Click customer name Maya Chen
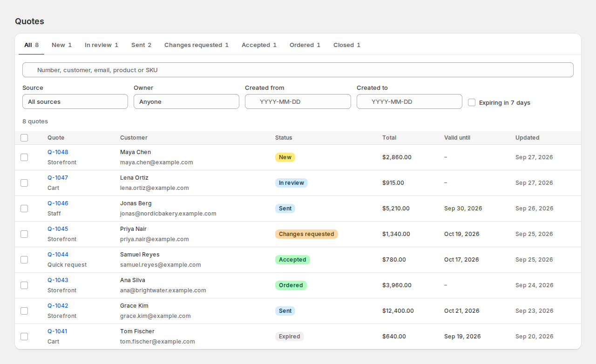 click(135, 152)
